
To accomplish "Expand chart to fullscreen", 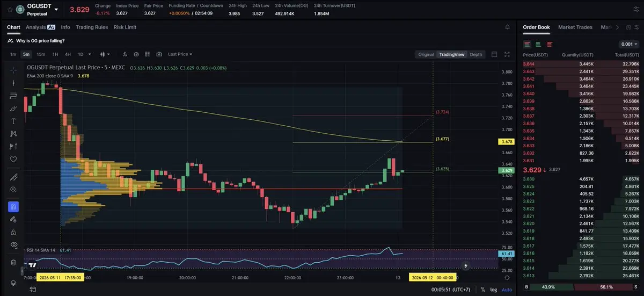I will click(x=507, y=54).
